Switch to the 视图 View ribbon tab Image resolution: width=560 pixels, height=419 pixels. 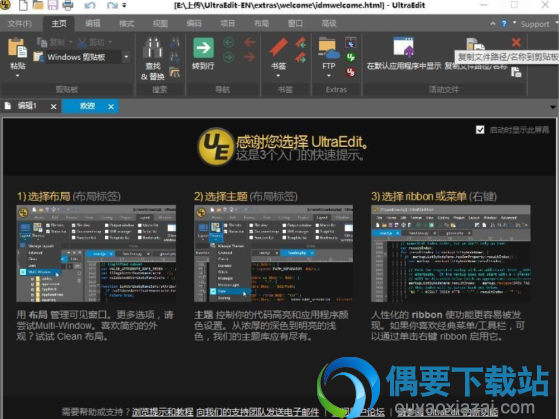(160, 24)
